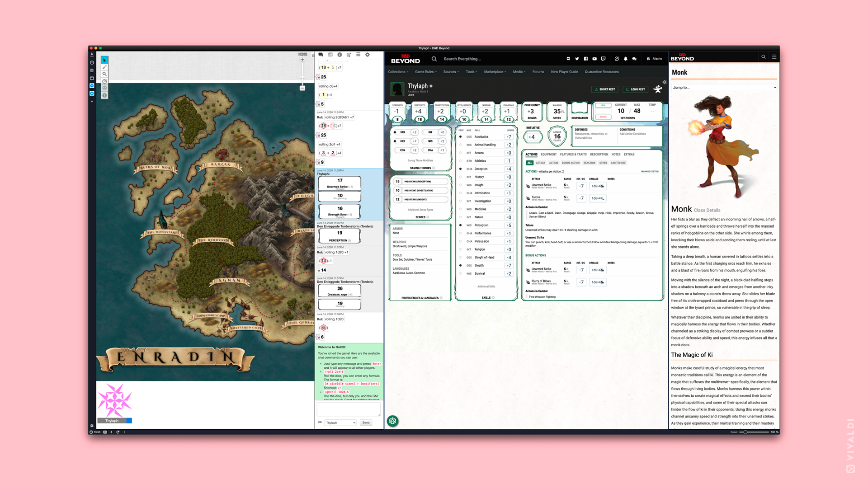Open the Roll20 compendium info tab icon

point(340,55)
